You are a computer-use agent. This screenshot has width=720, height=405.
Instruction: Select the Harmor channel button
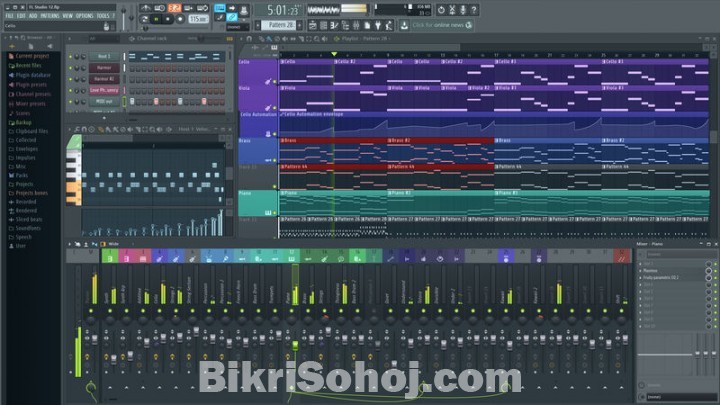pos(104,68)
